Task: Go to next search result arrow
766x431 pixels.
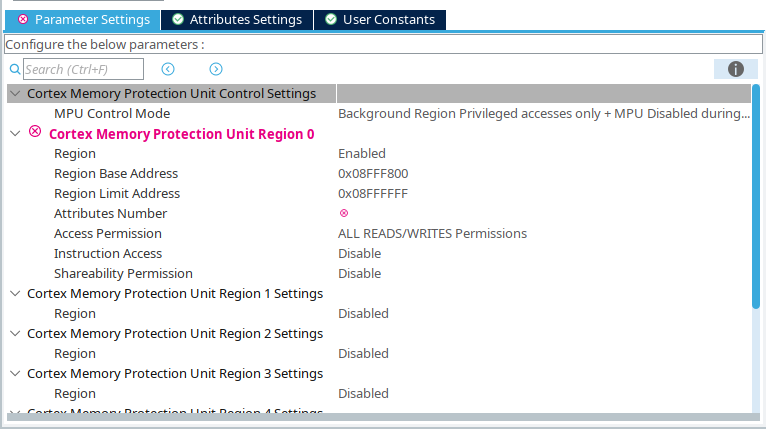Action: (216, 69)
